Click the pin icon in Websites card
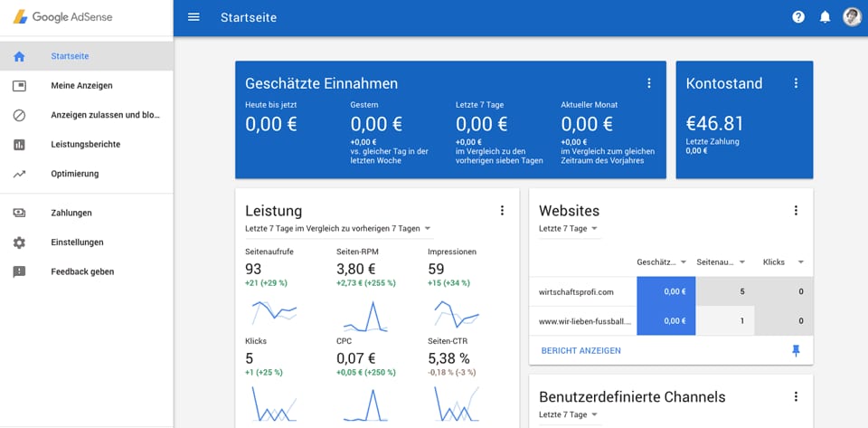 (796, 350)
